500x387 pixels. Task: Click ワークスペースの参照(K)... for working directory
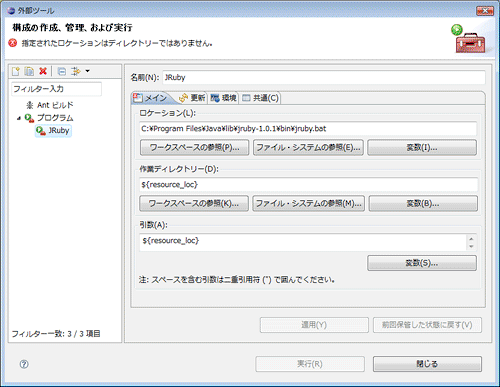[x=194, y=203]
